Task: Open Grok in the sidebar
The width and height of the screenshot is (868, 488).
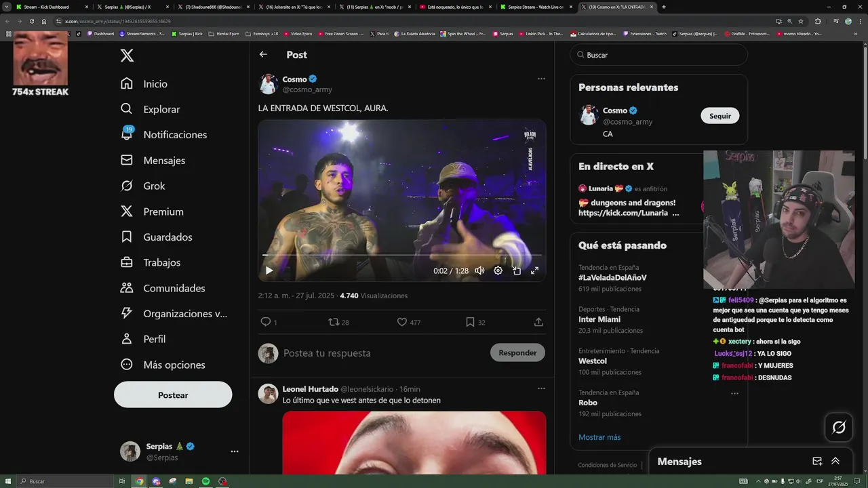Action: pos(142,186)
